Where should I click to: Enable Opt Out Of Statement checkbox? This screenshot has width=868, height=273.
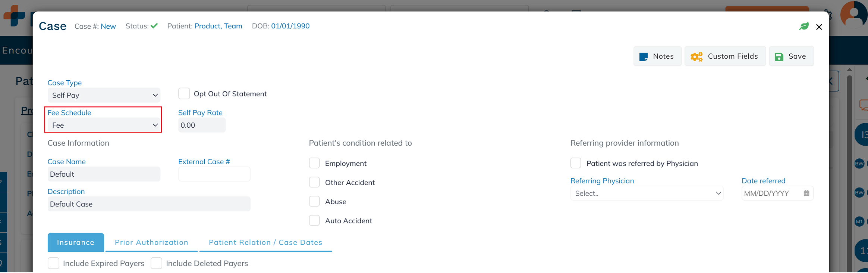coord(184,93)
